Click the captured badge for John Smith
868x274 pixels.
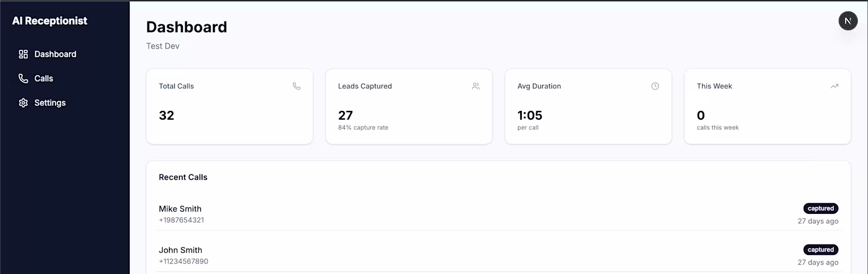(821, 250)
